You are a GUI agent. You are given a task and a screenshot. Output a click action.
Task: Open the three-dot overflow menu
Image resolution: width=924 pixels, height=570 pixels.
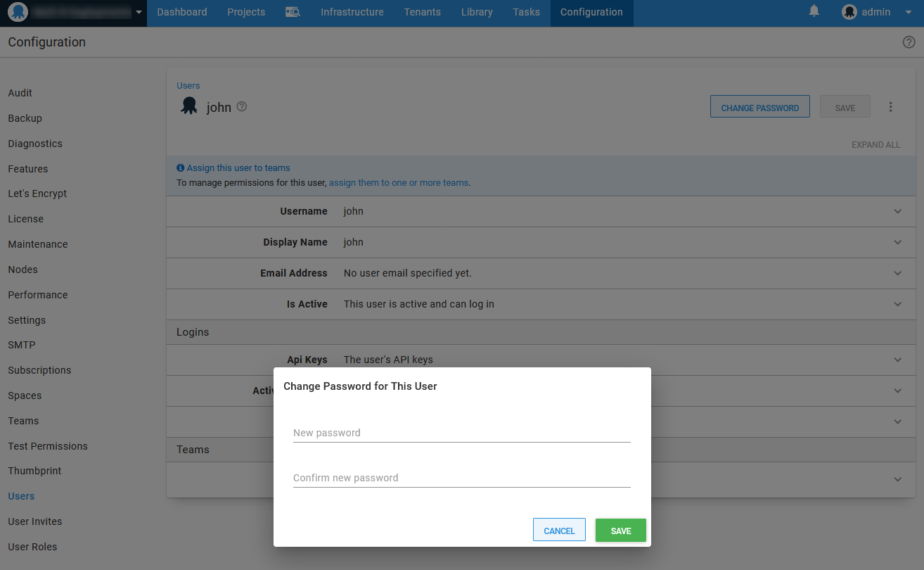click(890, 107)
